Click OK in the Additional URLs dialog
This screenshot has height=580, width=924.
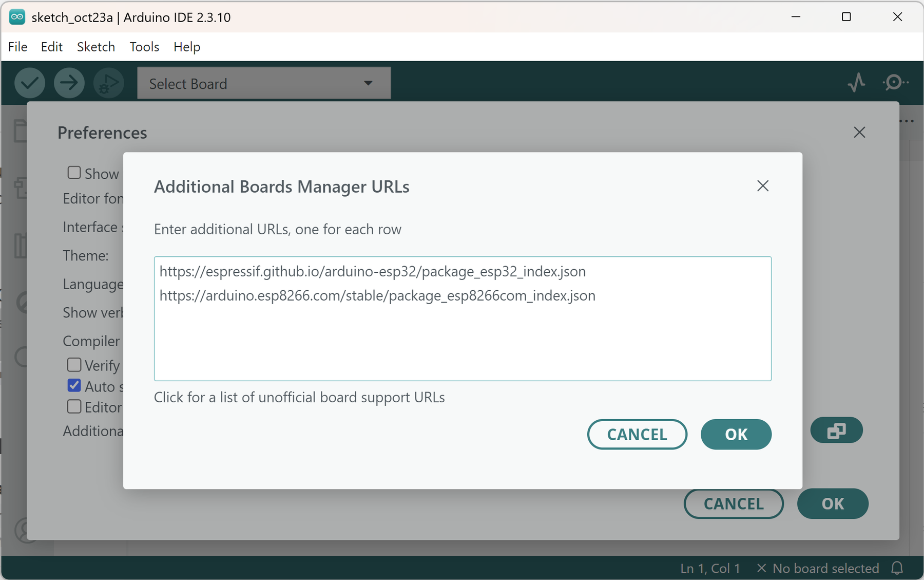[736, 435]
